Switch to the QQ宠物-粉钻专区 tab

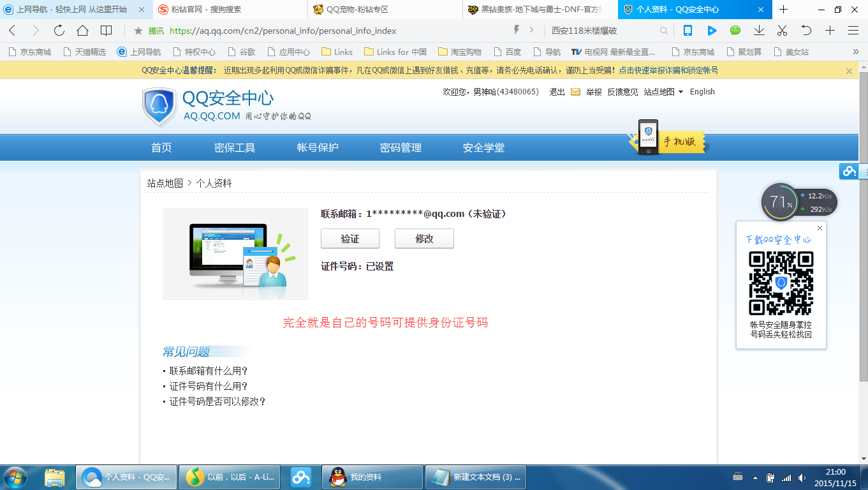pos(386,10)
